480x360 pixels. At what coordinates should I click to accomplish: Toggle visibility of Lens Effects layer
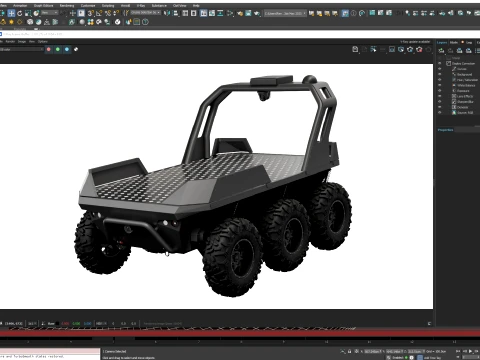pyautogui.click(x=440, y=96)
